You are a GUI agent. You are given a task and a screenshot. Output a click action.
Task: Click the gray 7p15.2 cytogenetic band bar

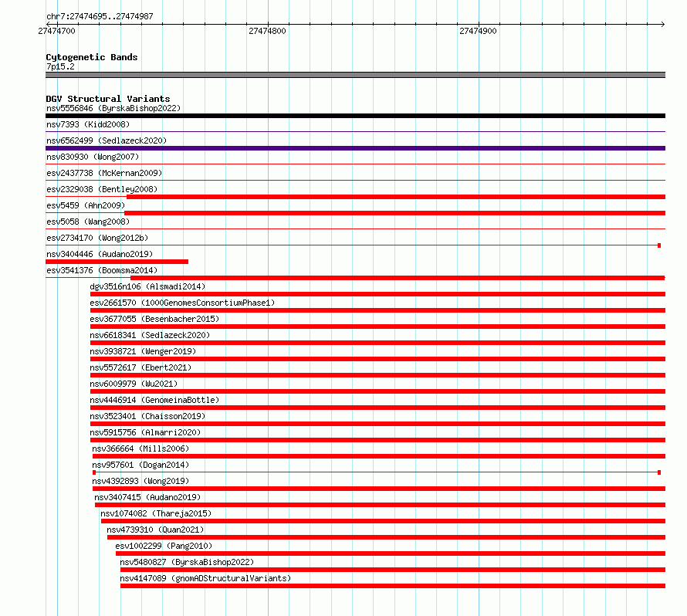coord(355,75)
